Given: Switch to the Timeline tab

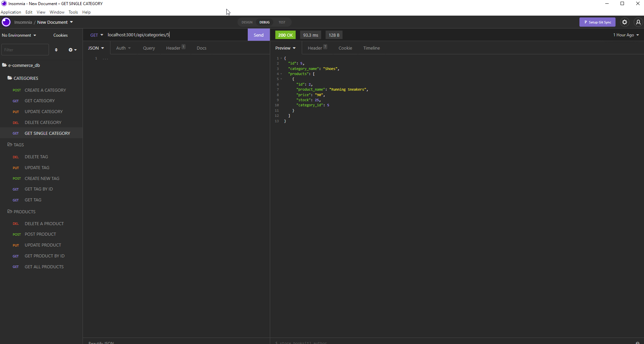Looking at the screenshot, I should [371, 48].
